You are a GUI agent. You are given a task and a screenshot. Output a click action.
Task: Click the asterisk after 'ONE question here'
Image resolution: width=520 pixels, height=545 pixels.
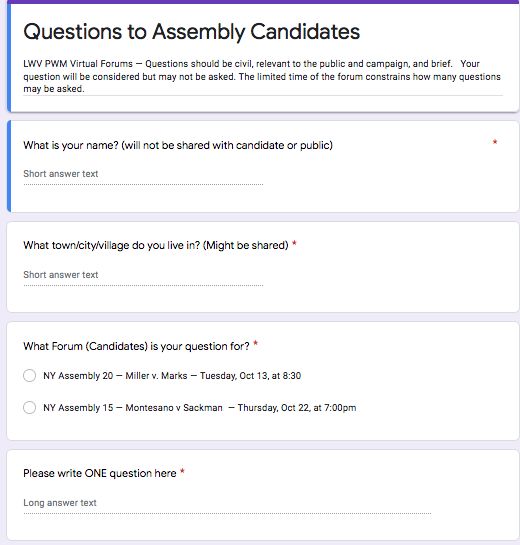point(182,471)
